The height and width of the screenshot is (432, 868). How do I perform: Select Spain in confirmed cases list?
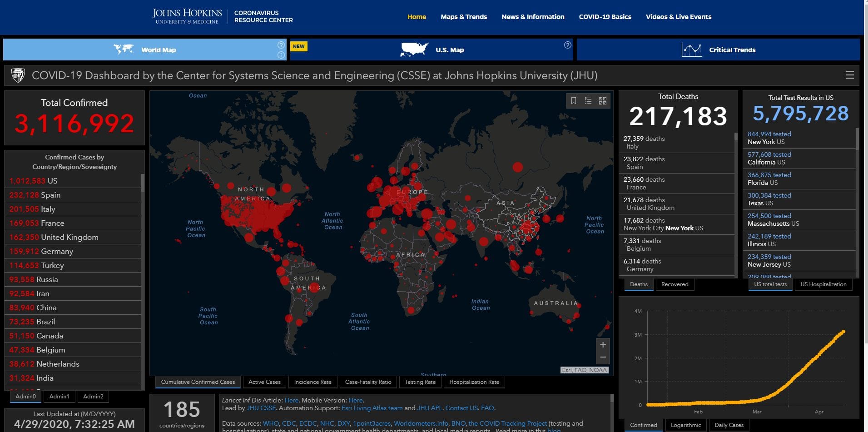point(73,195)
